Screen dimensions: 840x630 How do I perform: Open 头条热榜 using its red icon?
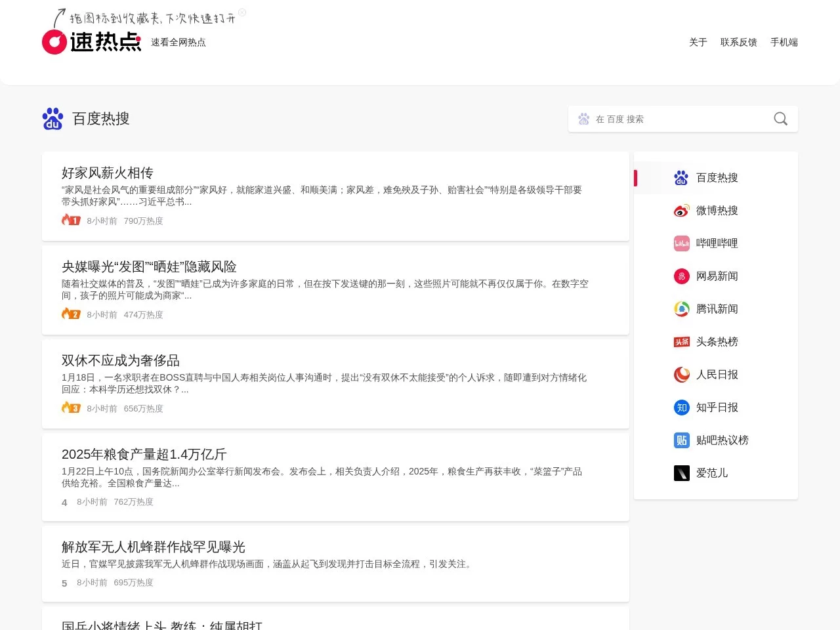(x=681, y=342)
